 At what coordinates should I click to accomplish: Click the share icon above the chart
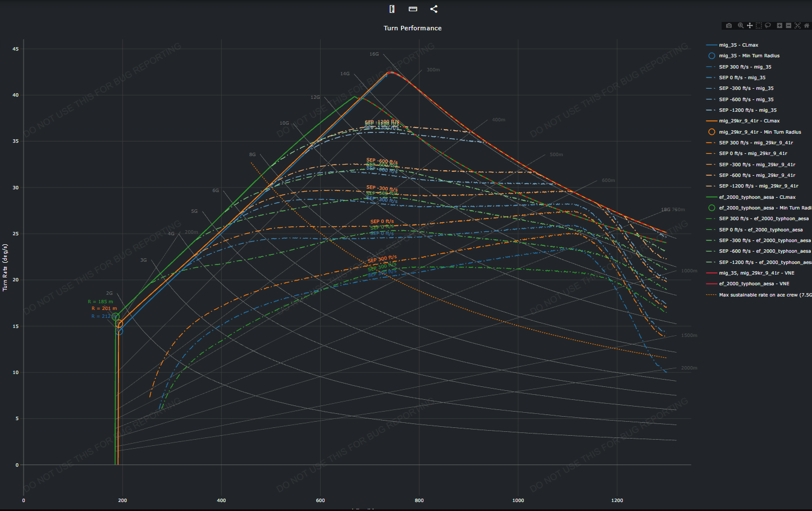434,9
